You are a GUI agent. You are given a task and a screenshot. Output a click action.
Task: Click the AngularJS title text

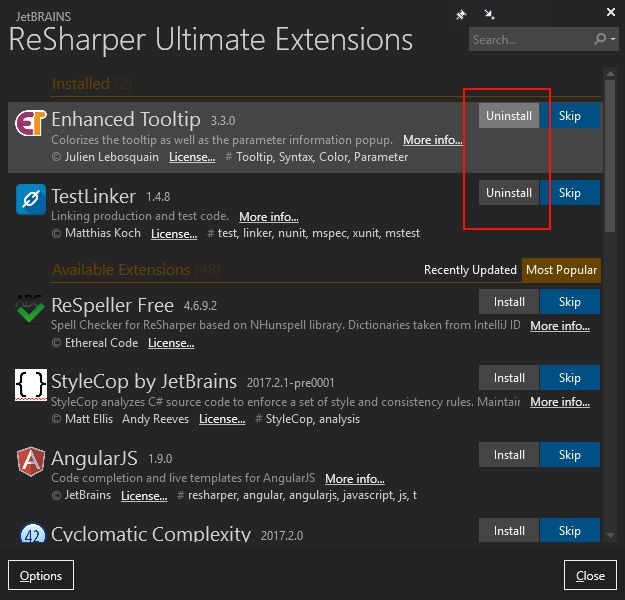pos(94,458)
